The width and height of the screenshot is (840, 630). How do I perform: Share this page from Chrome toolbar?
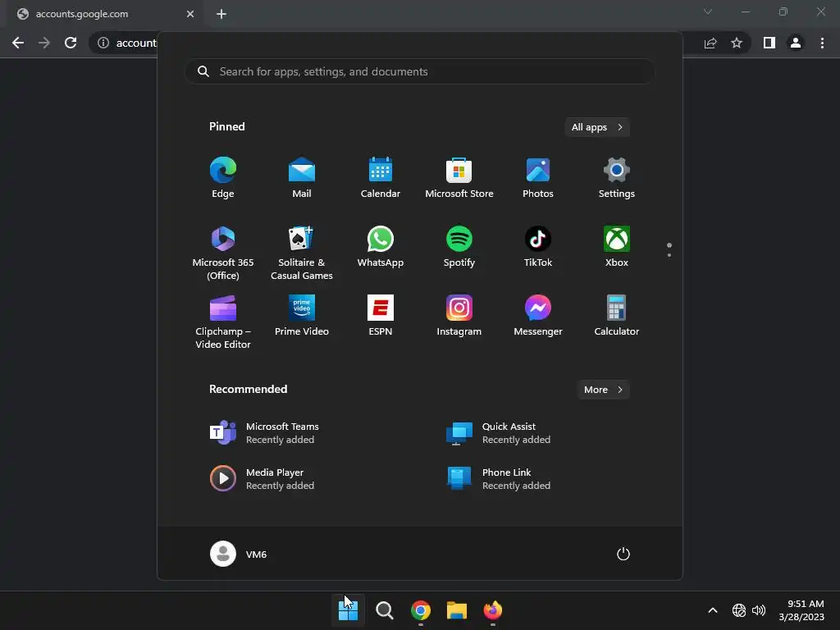point(710,43)
